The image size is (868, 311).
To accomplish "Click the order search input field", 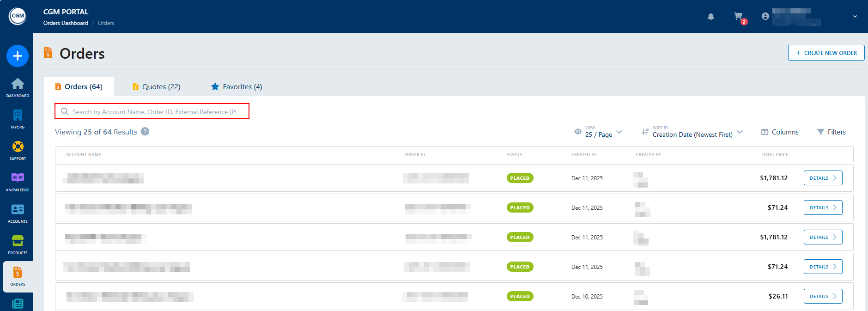I will coord(152,112).
